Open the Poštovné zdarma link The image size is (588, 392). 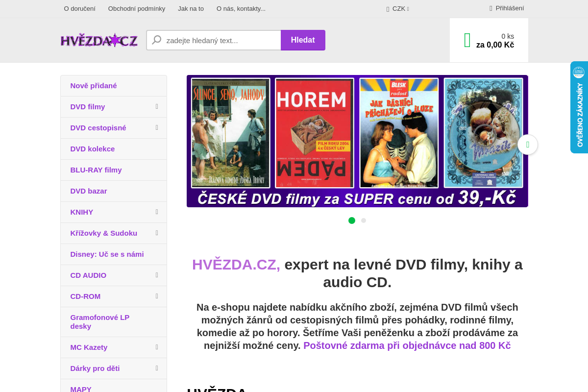coord(407,345)
